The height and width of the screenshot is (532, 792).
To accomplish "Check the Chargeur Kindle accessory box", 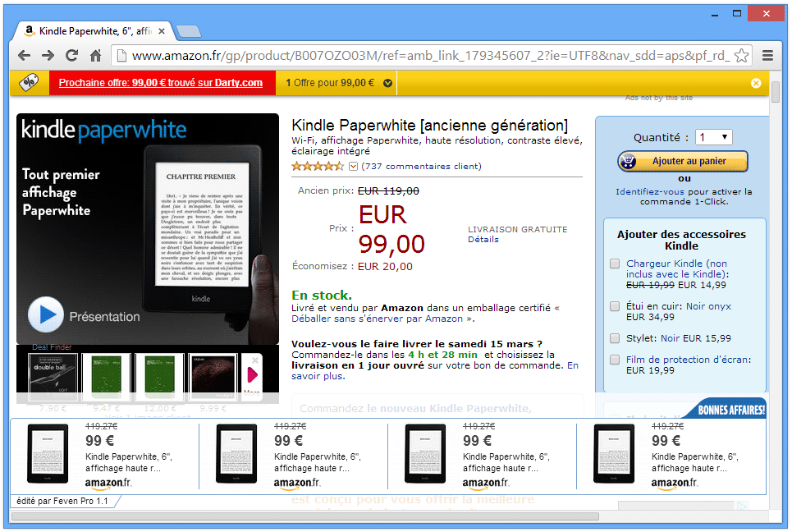I will 615,264.
